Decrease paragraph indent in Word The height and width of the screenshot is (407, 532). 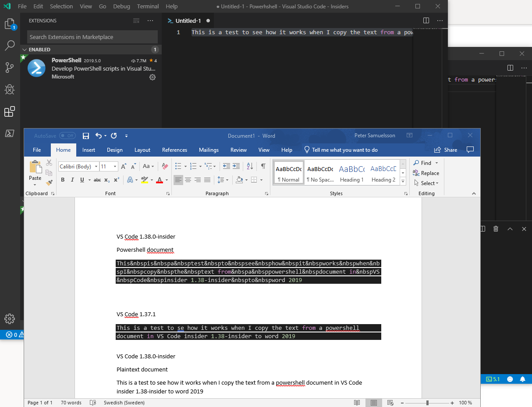click(x=227, y=166)
